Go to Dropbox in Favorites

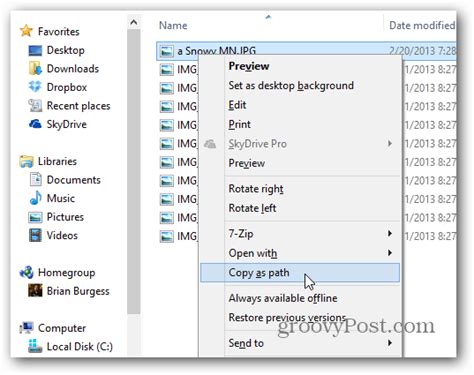pyautogui.click(x=67, y=87)
